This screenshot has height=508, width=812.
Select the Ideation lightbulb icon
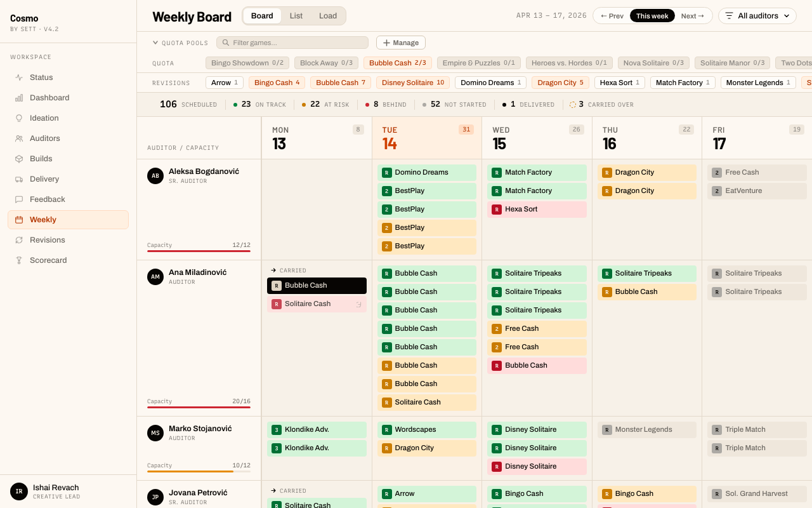[x=19, y=118]
